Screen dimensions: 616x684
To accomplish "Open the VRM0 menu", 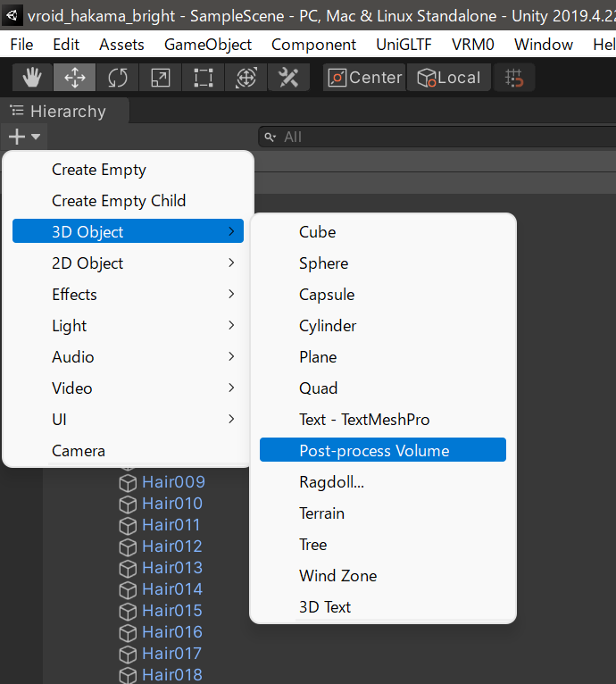I will (x=472, y=45).
